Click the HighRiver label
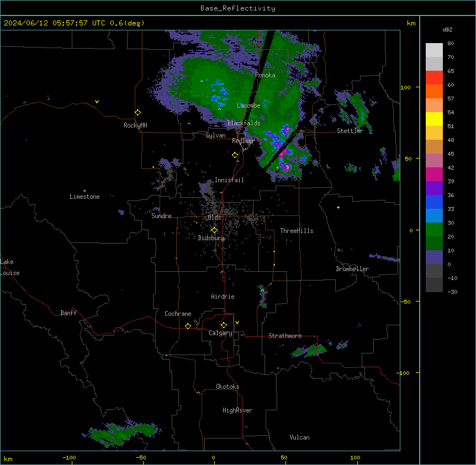476x465 pixels. (237, 410)
